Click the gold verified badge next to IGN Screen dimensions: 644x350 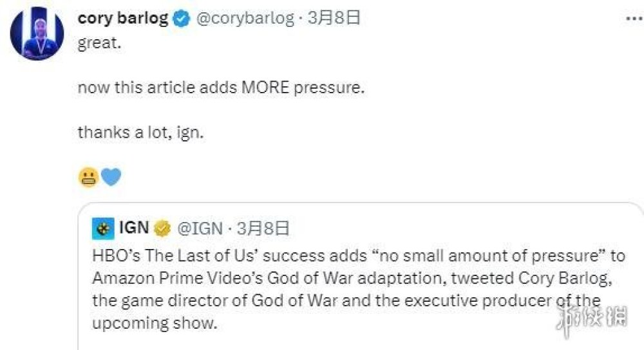point(162,228)
